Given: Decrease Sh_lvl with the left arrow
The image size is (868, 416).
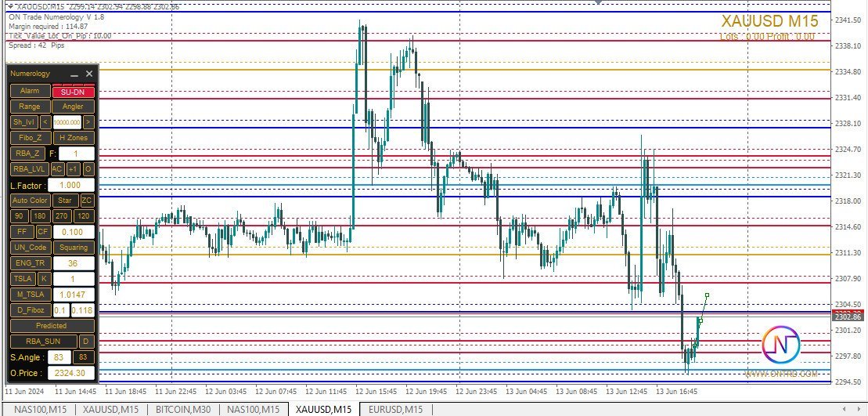Looking at the screenshot, I should pyautogui.click(x=45, y=122).
